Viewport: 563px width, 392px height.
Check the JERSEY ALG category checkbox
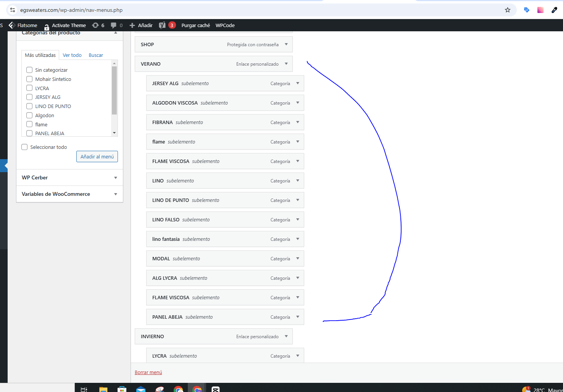pos(29,97)
